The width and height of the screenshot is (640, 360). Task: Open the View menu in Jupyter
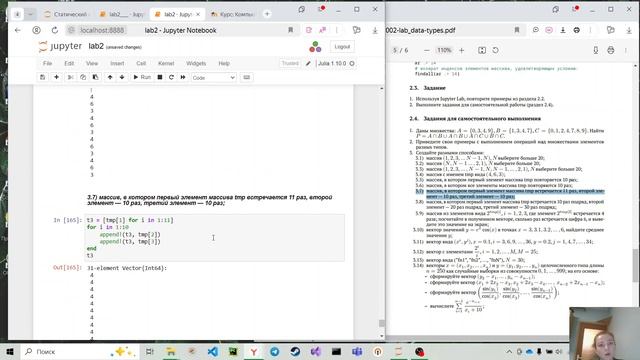pyautogui.click(x=92, y=63)
